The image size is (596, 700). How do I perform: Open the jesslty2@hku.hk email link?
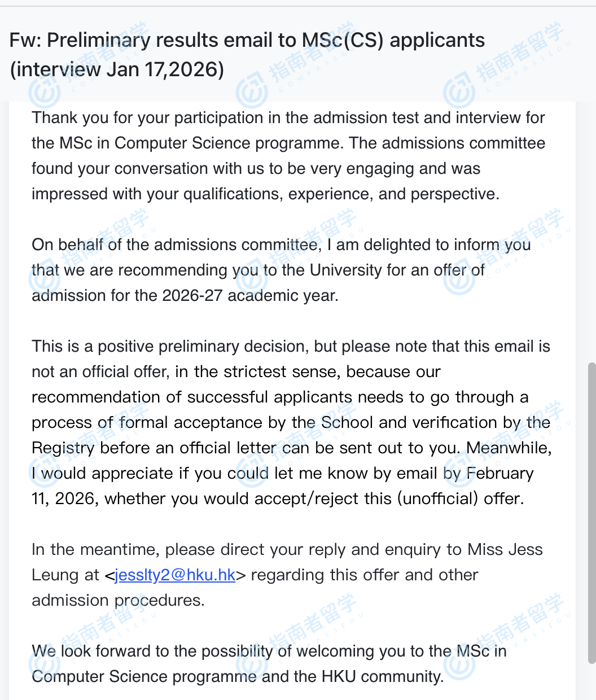[175, 575]
